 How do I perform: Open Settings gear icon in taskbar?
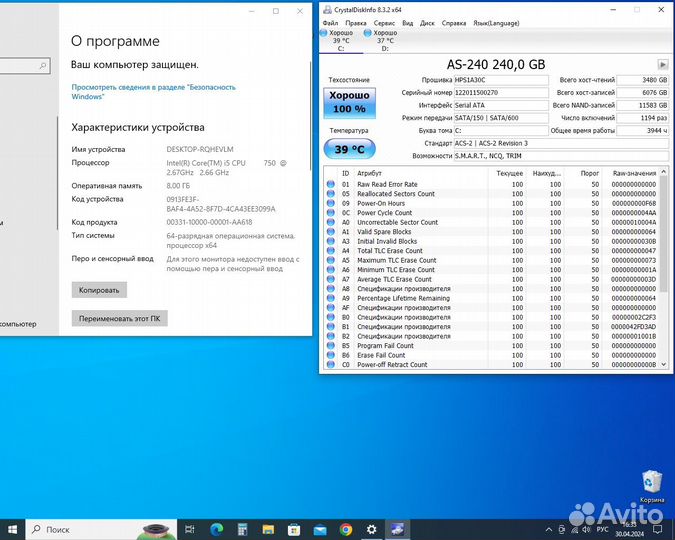tap(370, 529)
